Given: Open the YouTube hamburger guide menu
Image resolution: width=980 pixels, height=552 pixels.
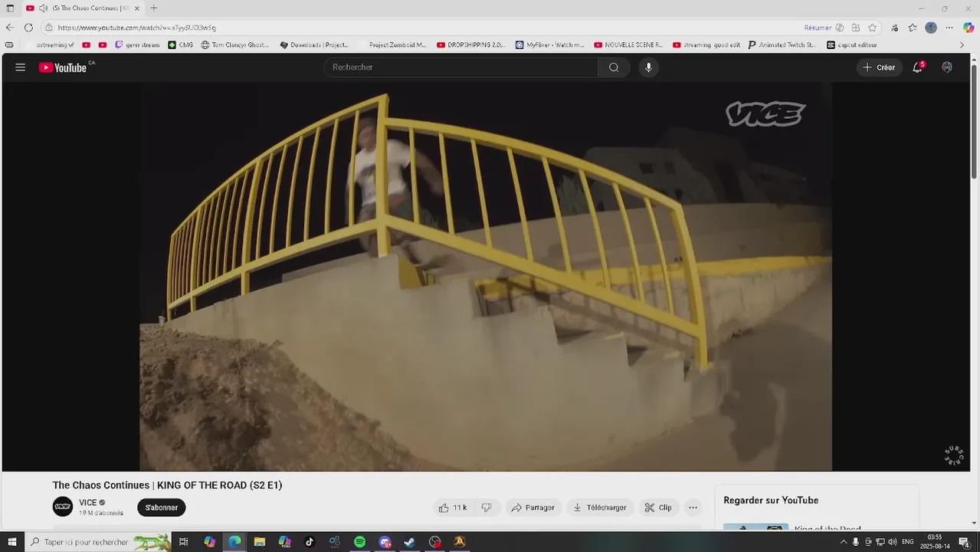Looking at the screenshot, I should click(21, 67).
